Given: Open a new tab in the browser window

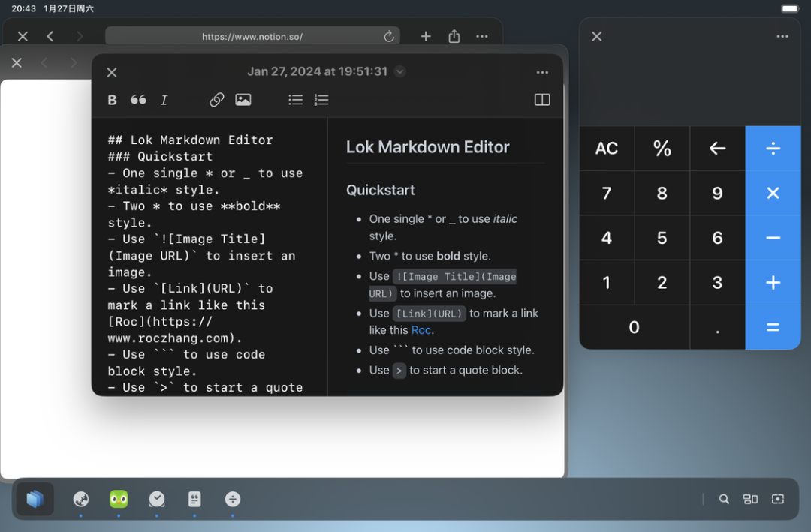Looking at the screenshot, I should click(426, 36).
